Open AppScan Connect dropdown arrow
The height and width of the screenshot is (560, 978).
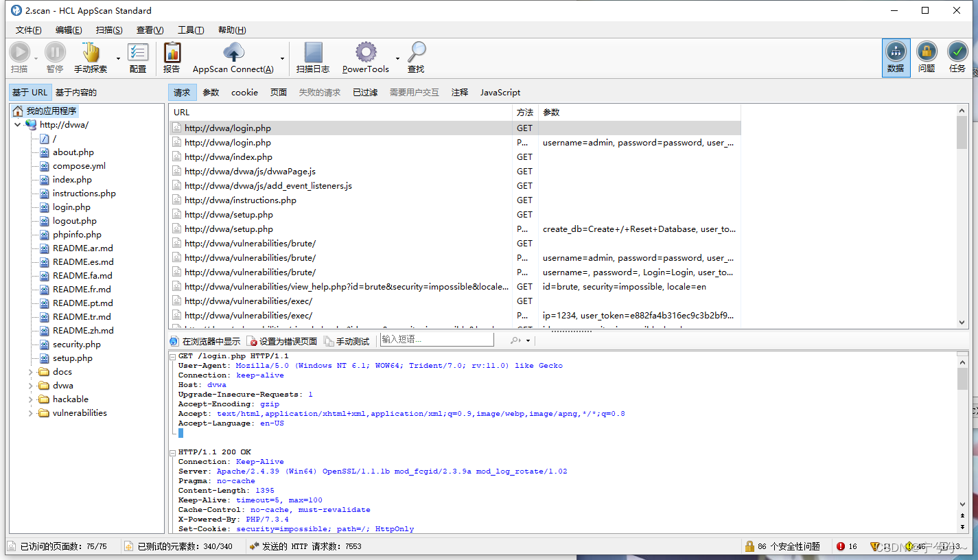283,58
